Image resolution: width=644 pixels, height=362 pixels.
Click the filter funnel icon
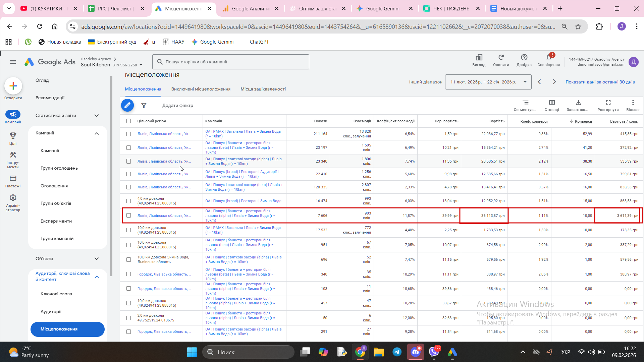click(144, 106)
